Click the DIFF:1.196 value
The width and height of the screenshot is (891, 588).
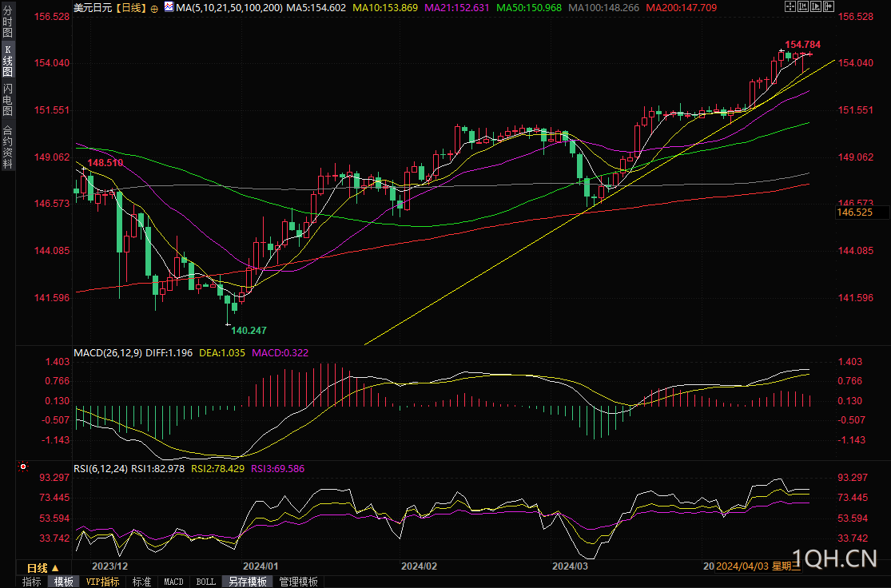click(x=169, y=353)
